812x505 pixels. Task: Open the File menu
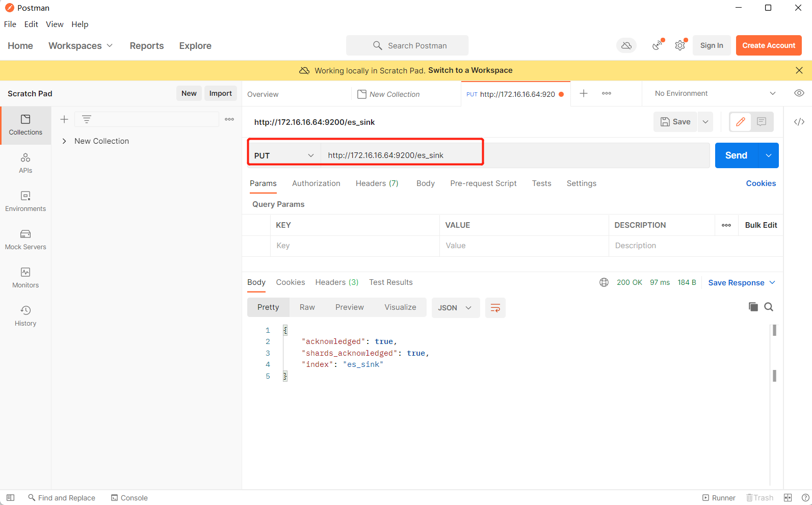click(10, 24)
